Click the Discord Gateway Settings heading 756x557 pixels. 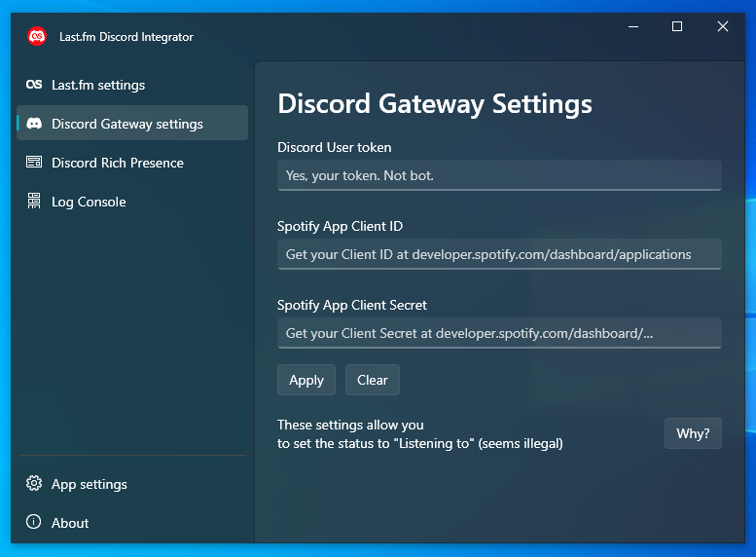434,104
